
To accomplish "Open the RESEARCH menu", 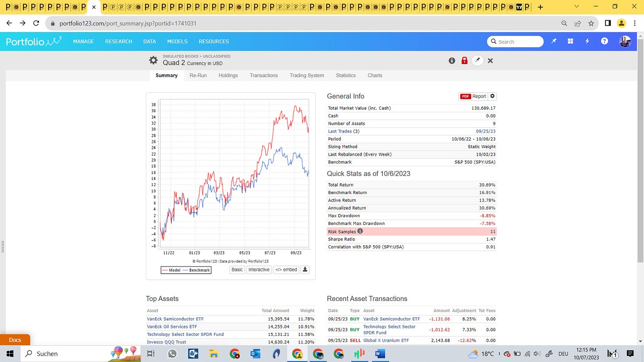I will pyautogui.click(x=119, y=42).
